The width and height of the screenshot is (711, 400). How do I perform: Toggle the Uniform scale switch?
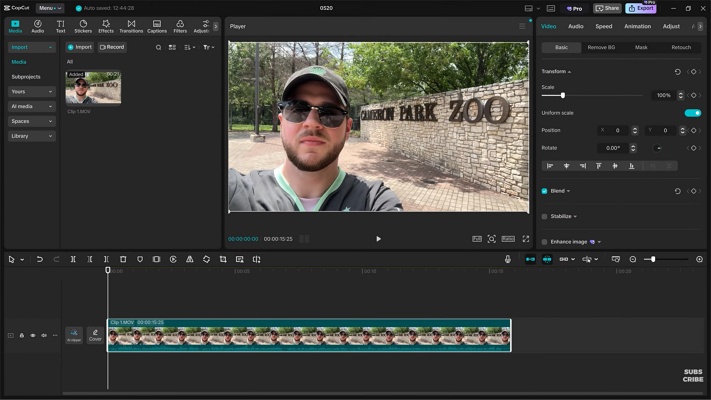(692, 113)
